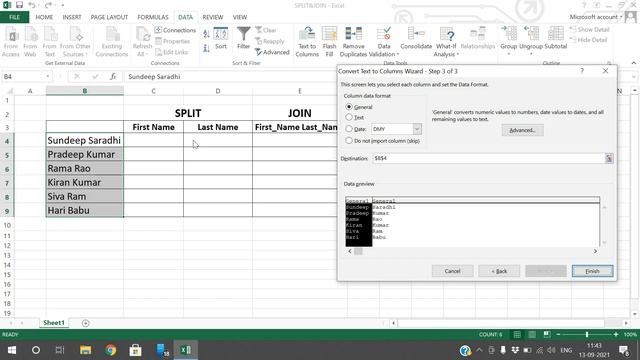The height and width of the screenshot is (360, 640).
Task: Select the Sheet1 tab
Action: pyautogui.click(x=54, y=323)
